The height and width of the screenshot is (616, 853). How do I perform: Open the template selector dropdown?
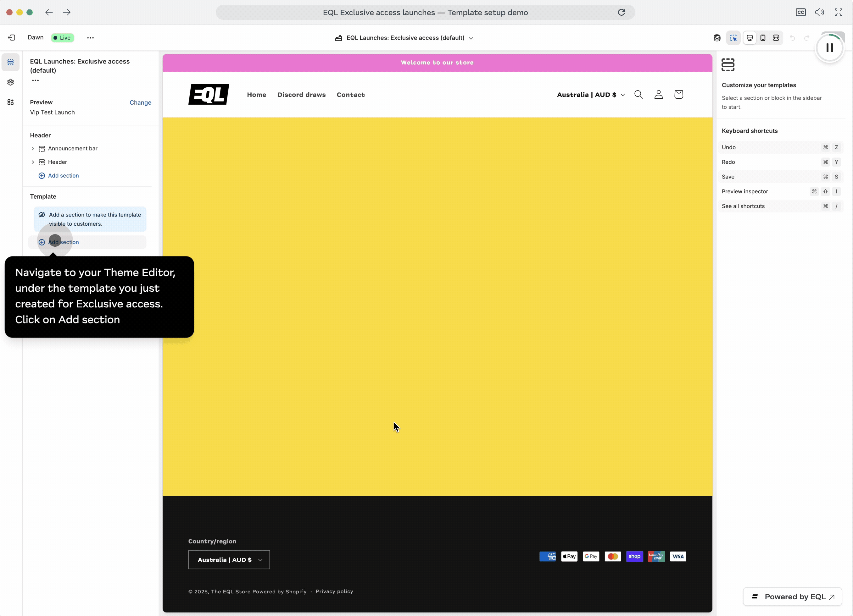(404, 38)
